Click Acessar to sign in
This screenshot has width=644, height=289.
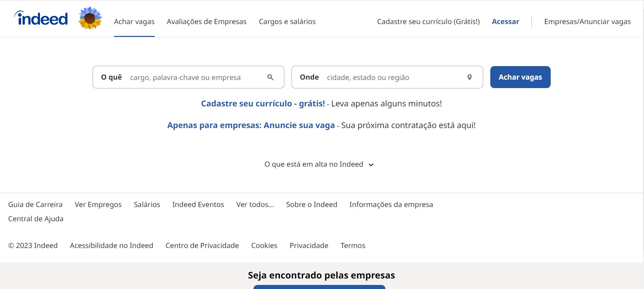point(505,21)
